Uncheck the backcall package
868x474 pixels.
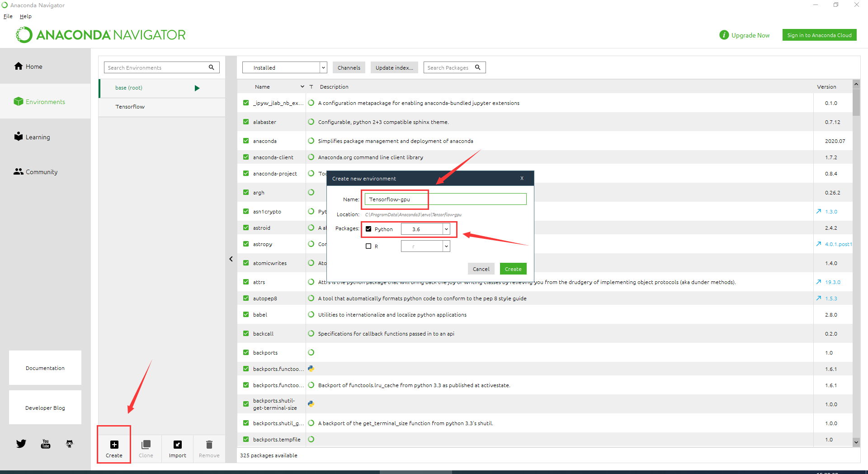(246, 333)
